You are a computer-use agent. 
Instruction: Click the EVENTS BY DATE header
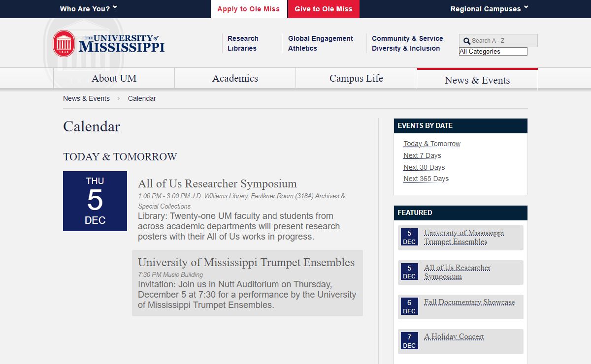click(x=460, y=125)
